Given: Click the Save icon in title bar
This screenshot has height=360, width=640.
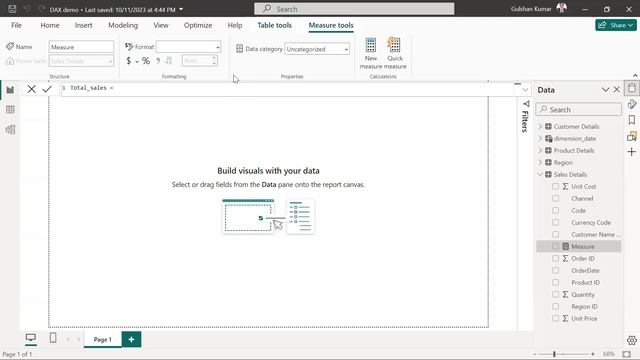Looking at the screenshot, I should coord(12,9).
